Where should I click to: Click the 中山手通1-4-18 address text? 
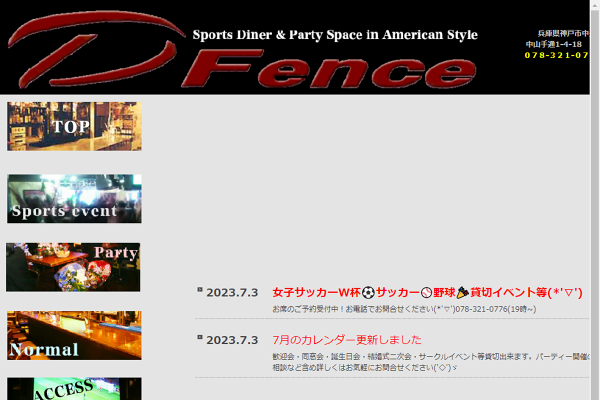[x=554, y=44]
